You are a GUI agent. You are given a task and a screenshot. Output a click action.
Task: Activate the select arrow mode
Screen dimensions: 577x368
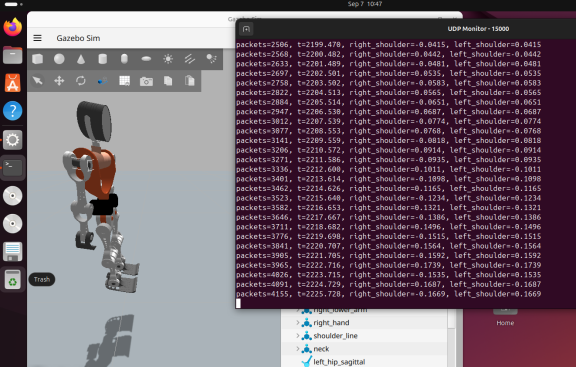[x=38, y=81]
